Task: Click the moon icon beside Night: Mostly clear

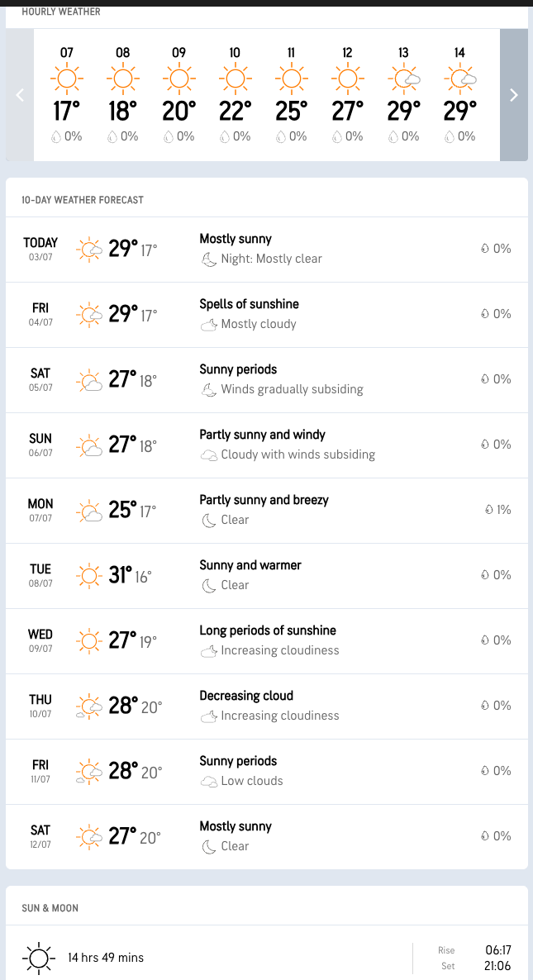Action: [x=208, y=259]
